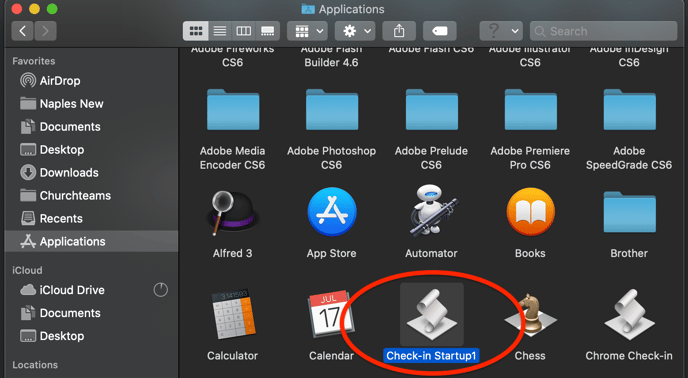Click the "Chrome Check-in" name label
The image size is (688, 378).
[629, 356]
